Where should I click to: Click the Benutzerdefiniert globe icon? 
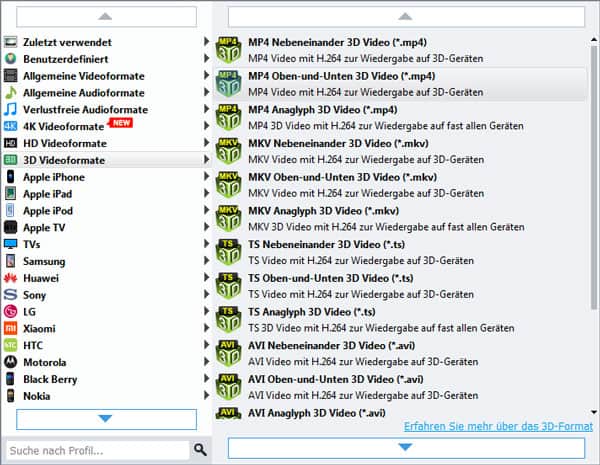10,59
